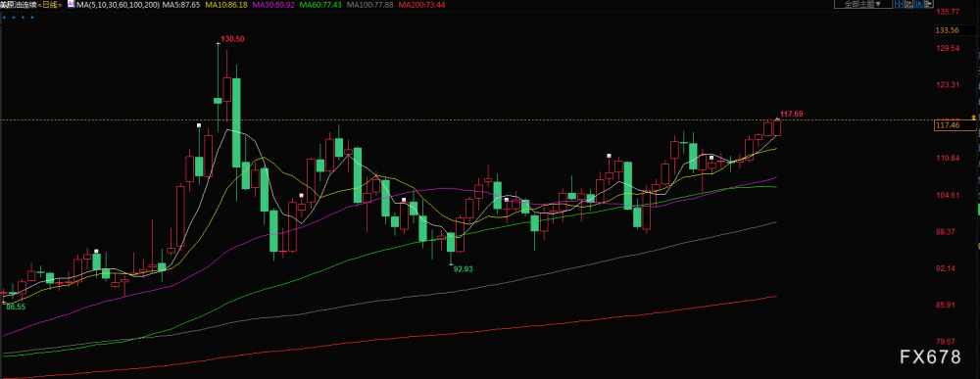Open MA(5,10,30,60,100,200) parameter settings
Screen dimensions: 980x379
(x=118, y=5)
